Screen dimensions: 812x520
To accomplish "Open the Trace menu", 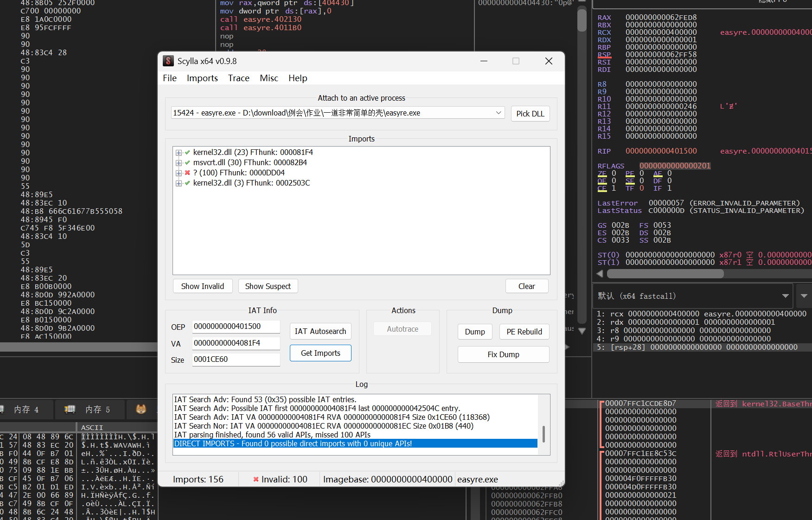I will [238, 78].
